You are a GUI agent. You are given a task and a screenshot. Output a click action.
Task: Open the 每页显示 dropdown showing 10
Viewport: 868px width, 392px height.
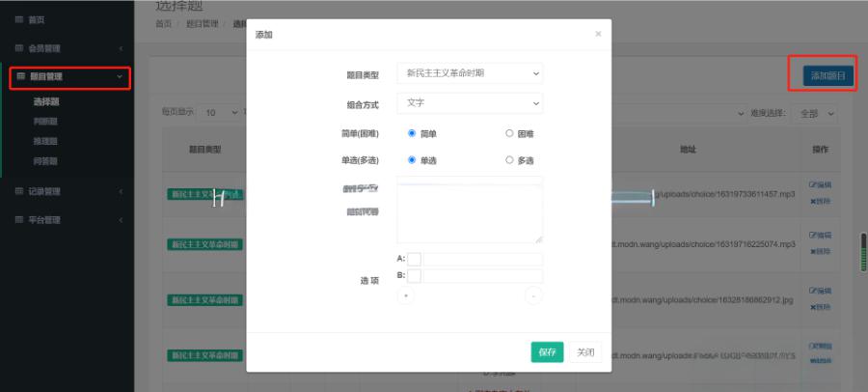(x=221, y=113)
